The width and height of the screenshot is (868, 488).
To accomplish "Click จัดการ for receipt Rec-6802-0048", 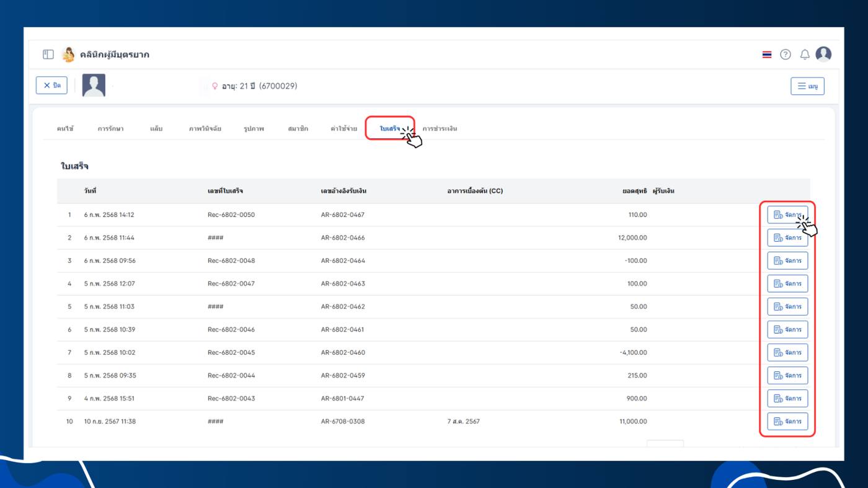I will point(787,261).
